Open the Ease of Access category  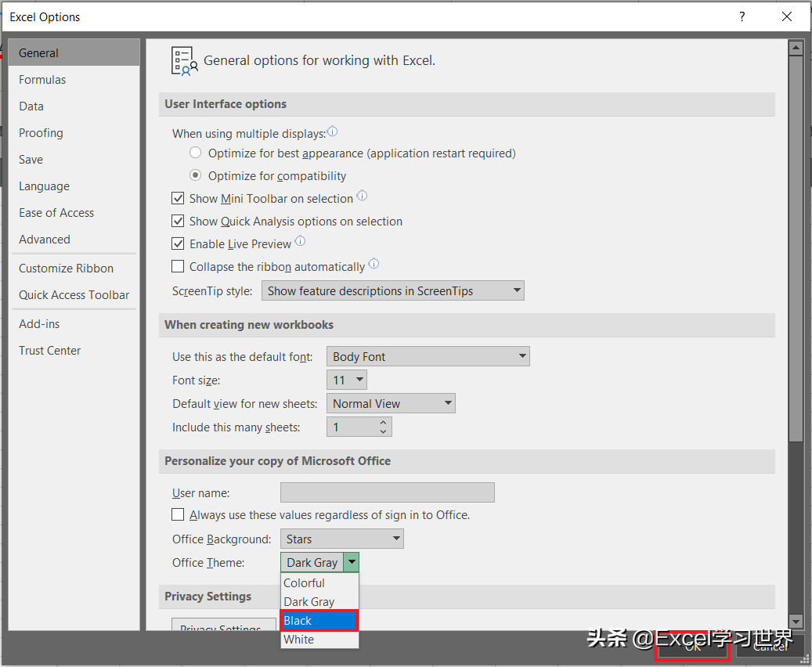[x=74, y=213]
